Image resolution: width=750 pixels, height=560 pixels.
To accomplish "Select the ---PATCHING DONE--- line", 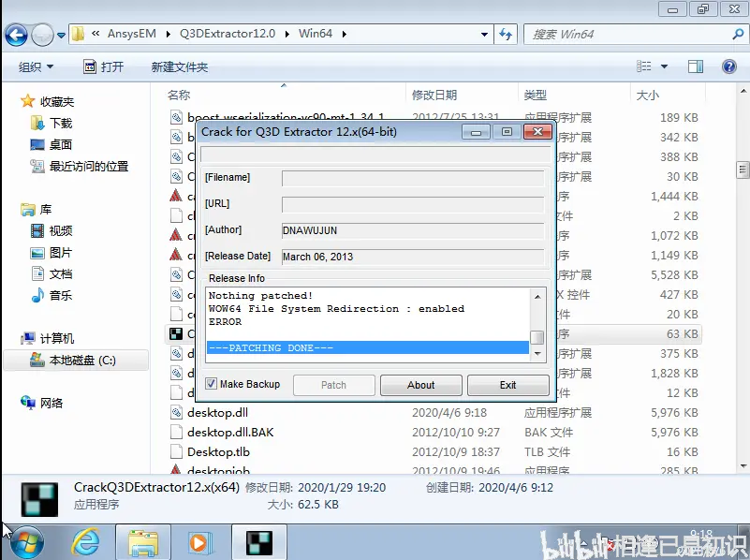I will pos(368,347).
